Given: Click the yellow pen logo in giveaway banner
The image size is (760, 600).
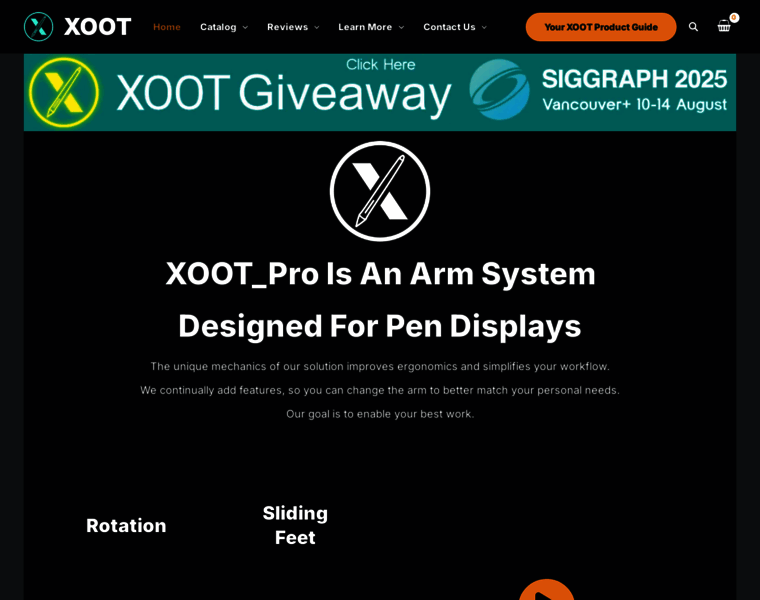Looking at the screenshot, I should pyautogui.click(x=63, y=92).
